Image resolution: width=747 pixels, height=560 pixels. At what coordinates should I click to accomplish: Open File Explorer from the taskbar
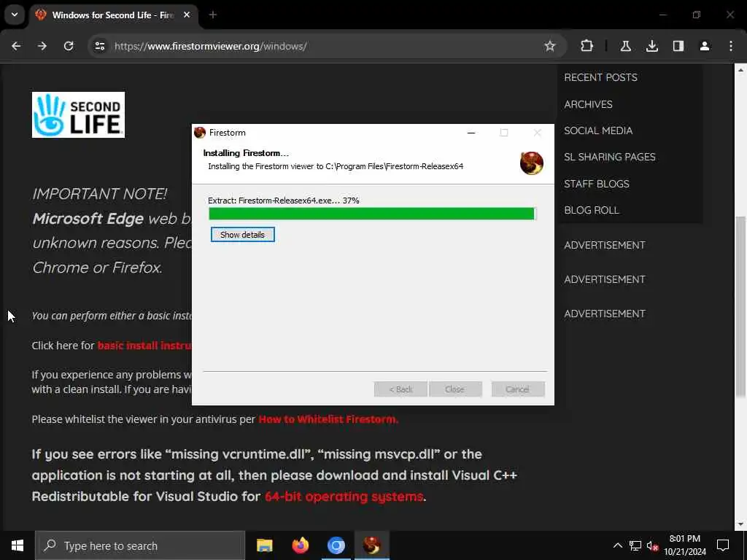[264, 545]
